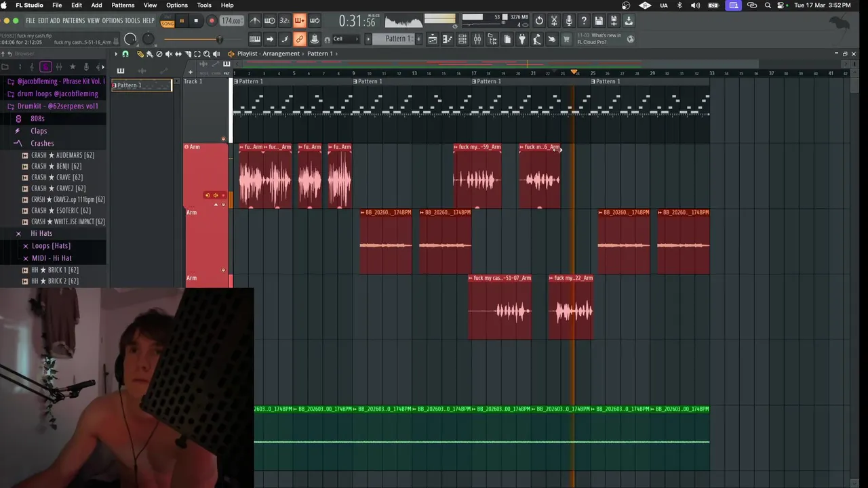Click the save project floppy icon

(599, 21)
